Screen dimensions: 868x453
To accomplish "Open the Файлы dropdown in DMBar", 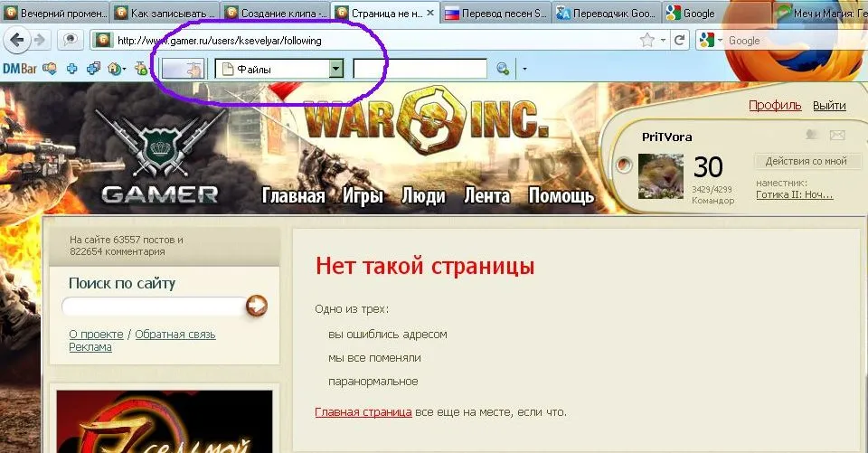I will pos(336,69).
